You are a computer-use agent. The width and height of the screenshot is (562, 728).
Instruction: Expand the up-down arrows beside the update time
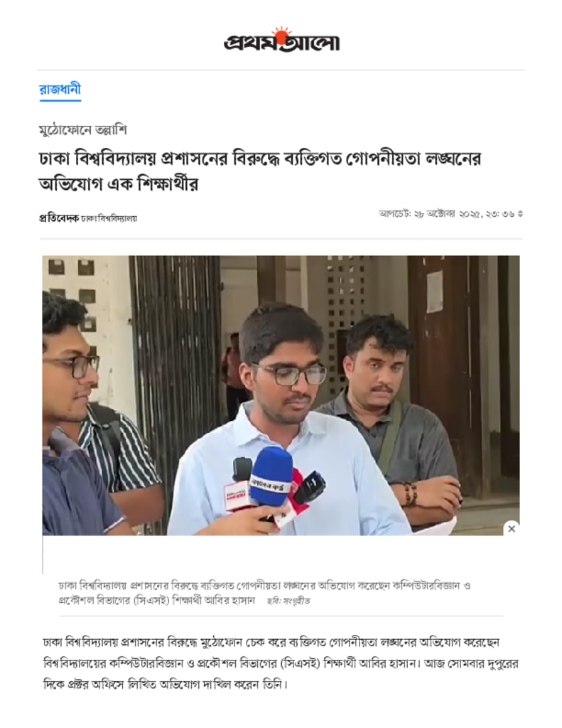tap(520, 214)
